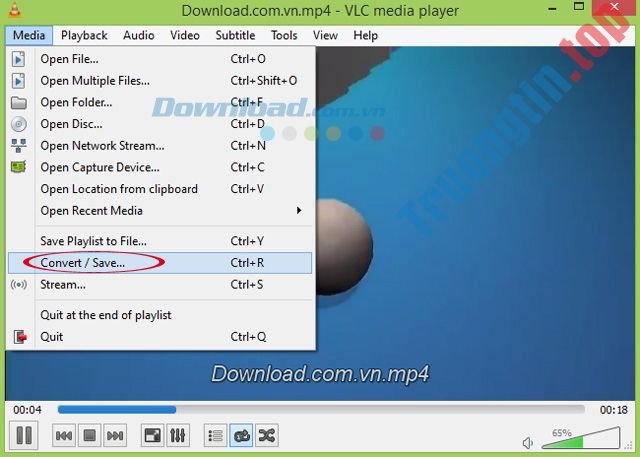The image size is (640, 457).
Task: Choose Open Multiple Files... entry
Action: coord(160,81)
